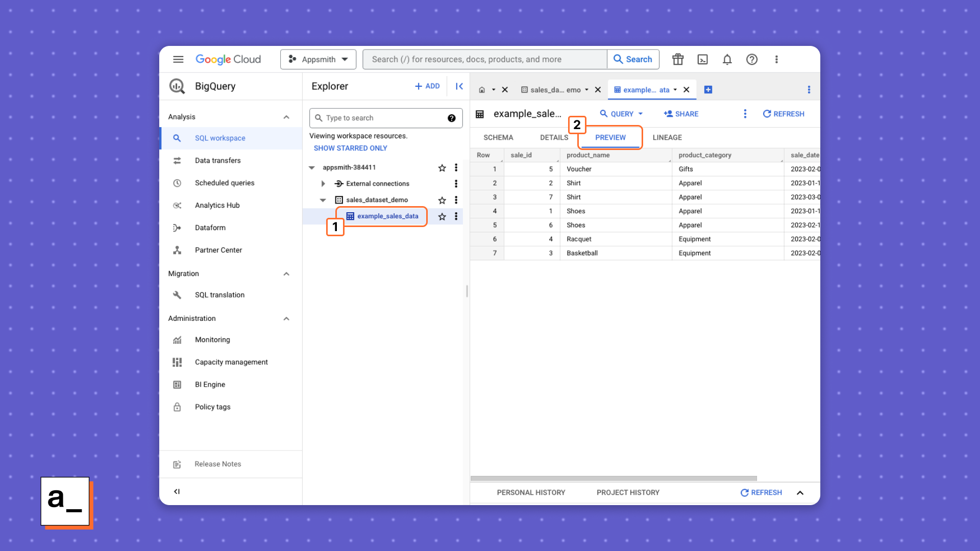Image resolution: width=980 pixels, height=551 pixels.
Task: Click the Data transfers icon
Action: click(176, 160)
